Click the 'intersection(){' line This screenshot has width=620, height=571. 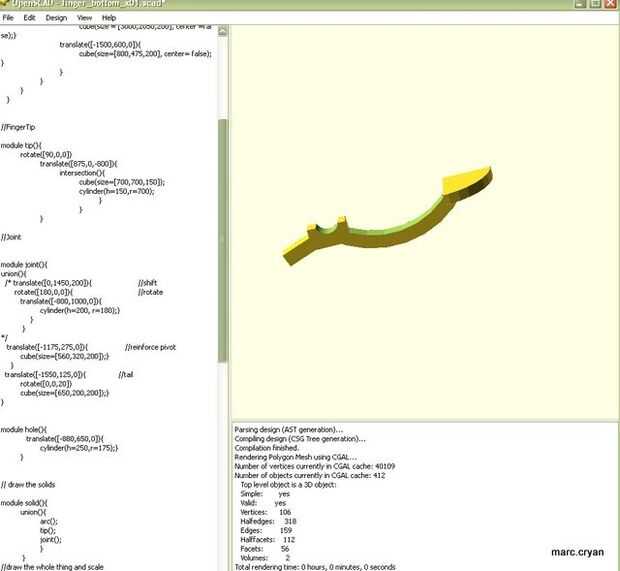[x=82, y=173]
